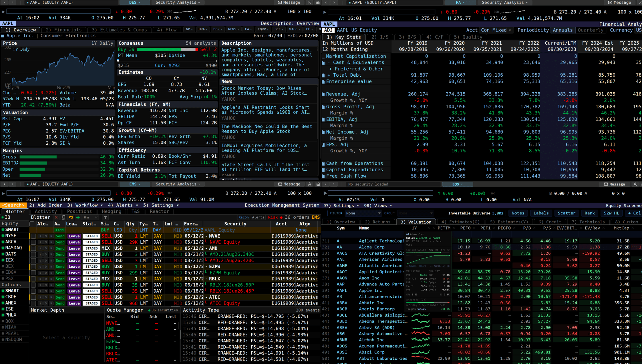Image resolution: width=642 pixels, height=364 pixels.
Task: Click the green arrow icon in Blotter toolbar
Action: (78, 217)
